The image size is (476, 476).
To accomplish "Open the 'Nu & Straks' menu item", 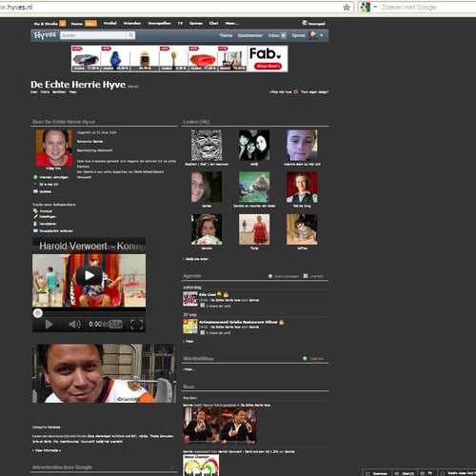I will pyautogui.click(x=46, y=24).
